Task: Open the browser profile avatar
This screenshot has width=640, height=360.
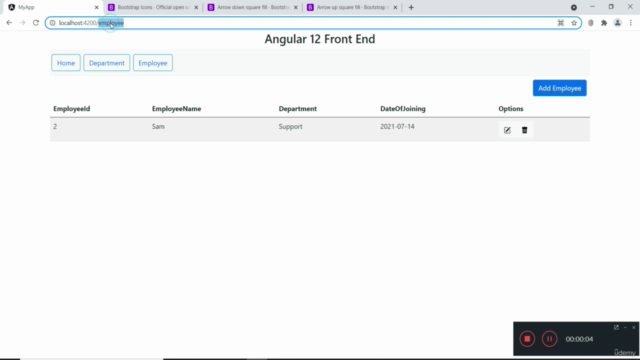Action: pyautogui.click(x=618, y=23)
